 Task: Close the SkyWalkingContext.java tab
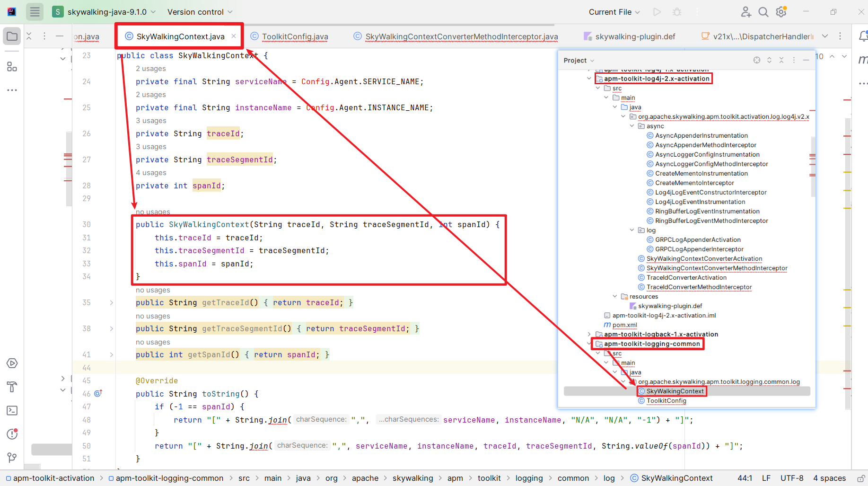[234, 36]
